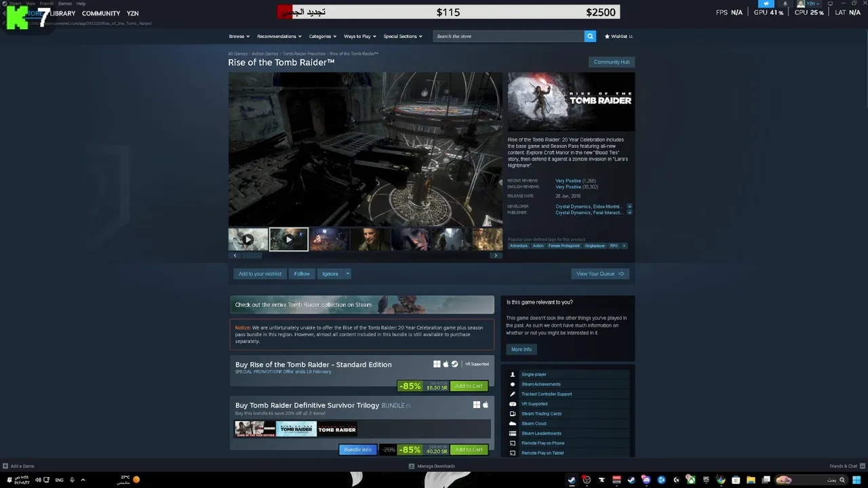
Task: Click the Add a Game plus icon
Action: pos(5,466)
